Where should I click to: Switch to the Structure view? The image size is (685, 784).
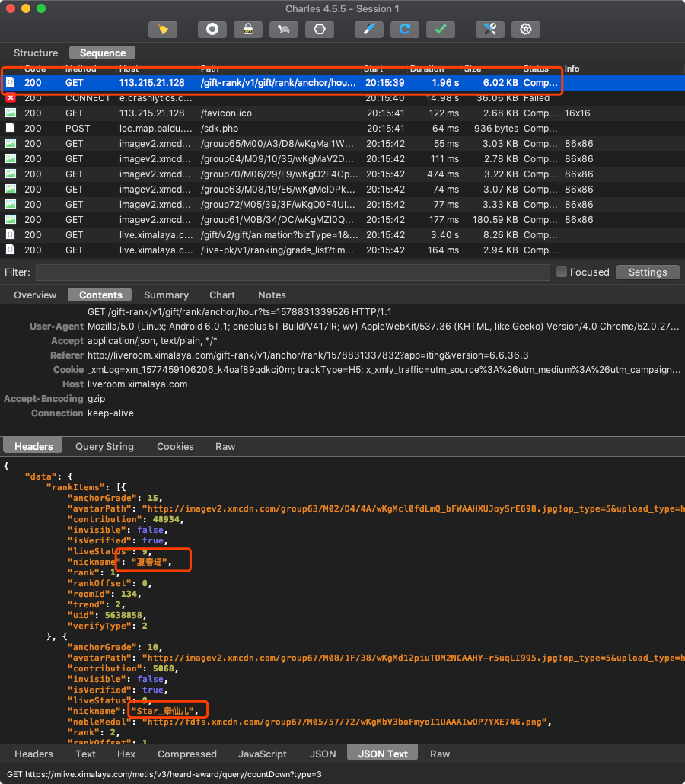(36, 53)
